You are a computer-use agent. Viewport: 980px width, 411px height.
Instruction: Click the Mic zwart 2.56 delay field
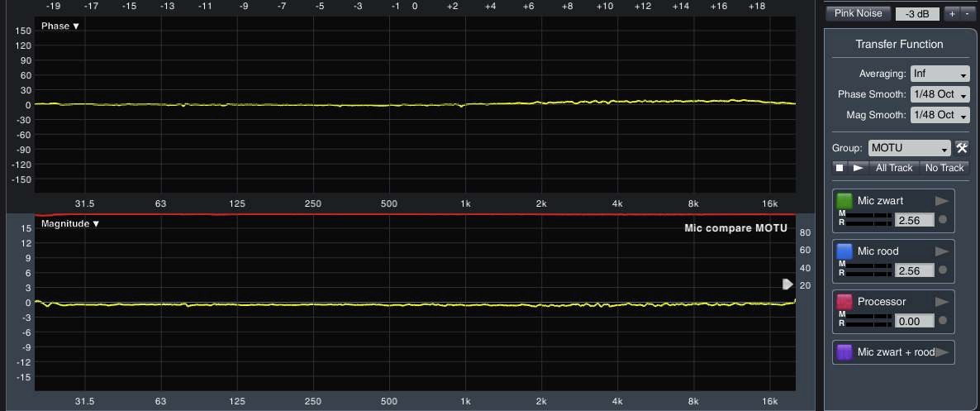click(x=915, y=220)
